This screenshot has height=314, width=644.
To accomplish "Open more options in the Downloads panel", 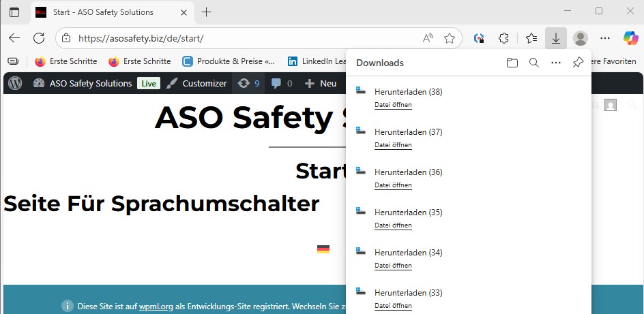I will 556,63.
